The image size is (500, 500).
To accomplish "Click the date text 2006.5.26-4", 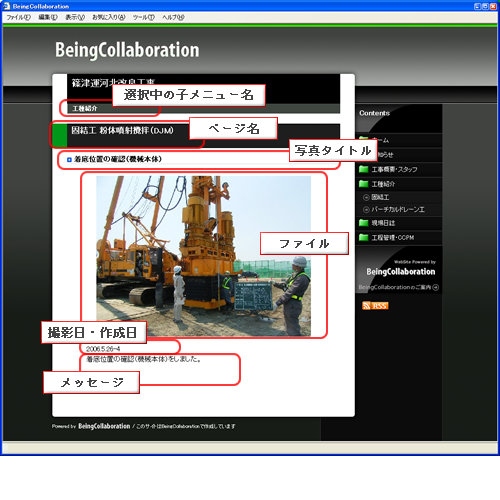I will point(103,349).
